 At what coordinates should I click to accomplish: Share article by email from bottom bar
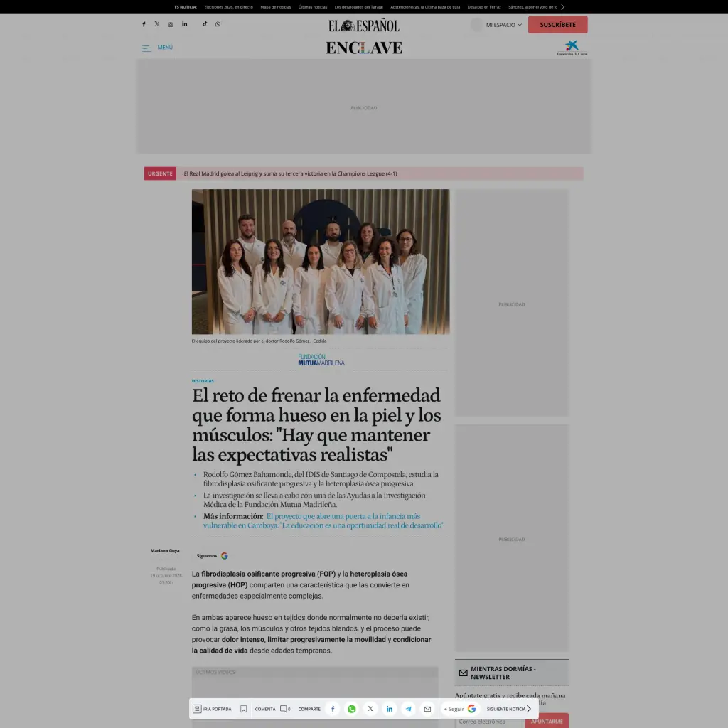(427, 709)
